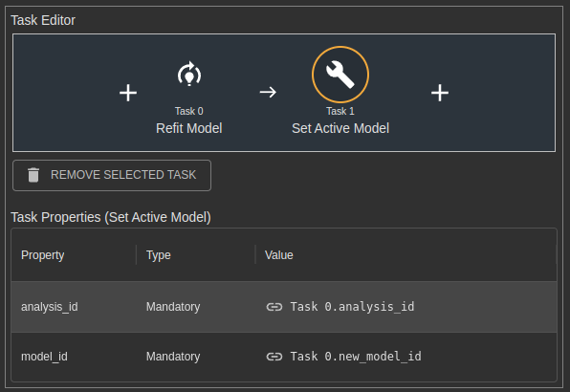
Task: Add a task after Task 1
Action: click(x=440, y=93)
